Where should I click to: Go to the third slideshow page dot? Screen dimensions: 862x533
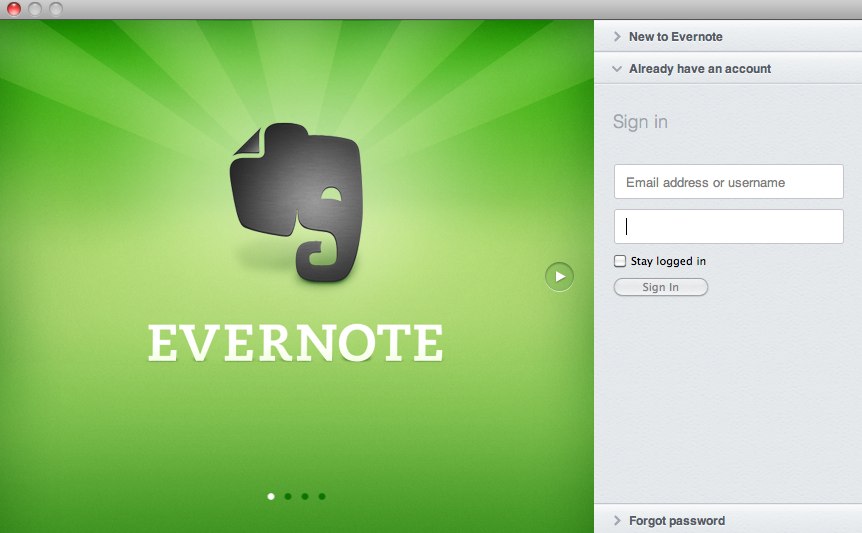[x=305, y=496]
